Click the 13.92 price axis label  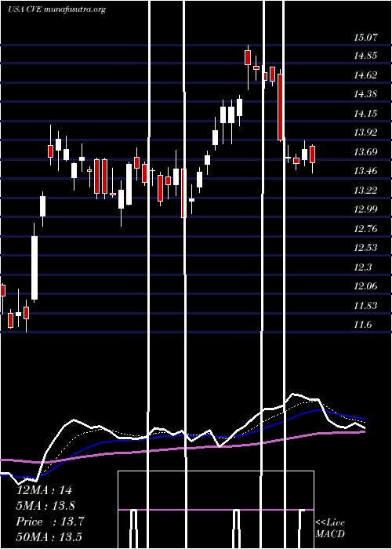365,133
